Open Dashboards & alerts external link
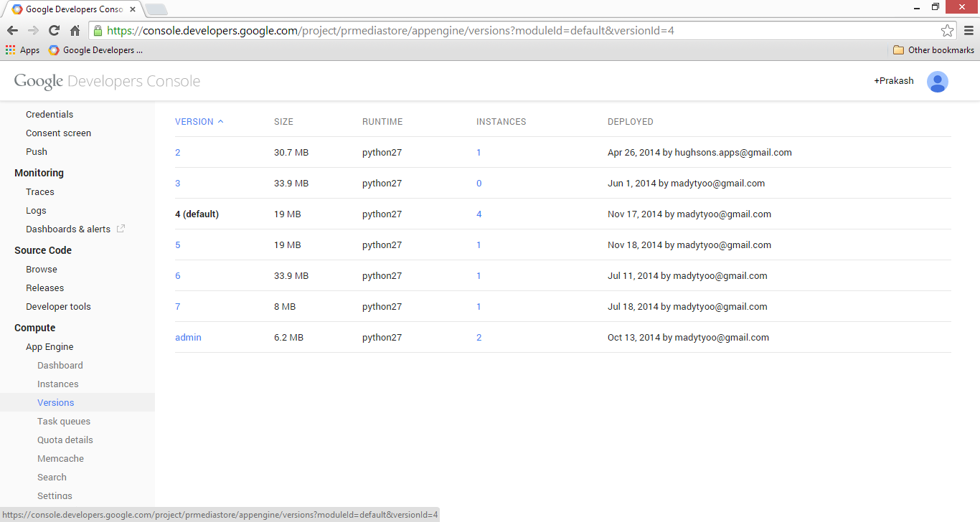The height and width of the screenshot is (522, 980). (x=75, y=229)
